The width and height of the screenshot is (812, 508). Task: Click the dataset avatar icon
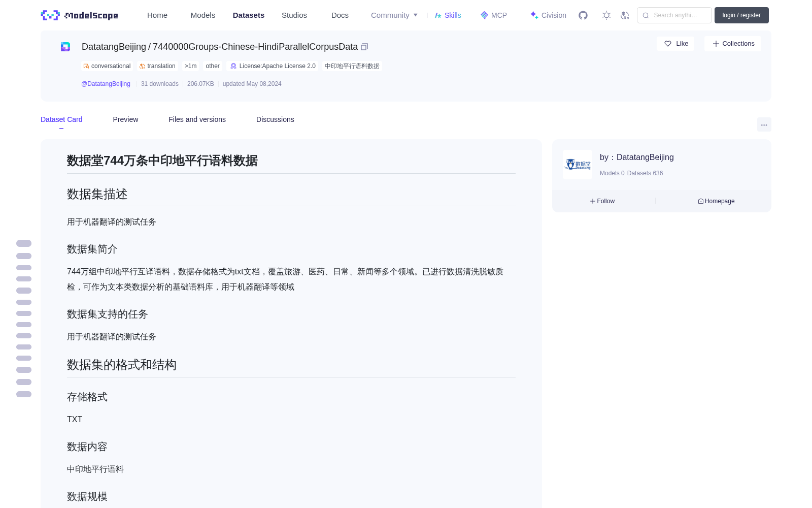[65, 47]
